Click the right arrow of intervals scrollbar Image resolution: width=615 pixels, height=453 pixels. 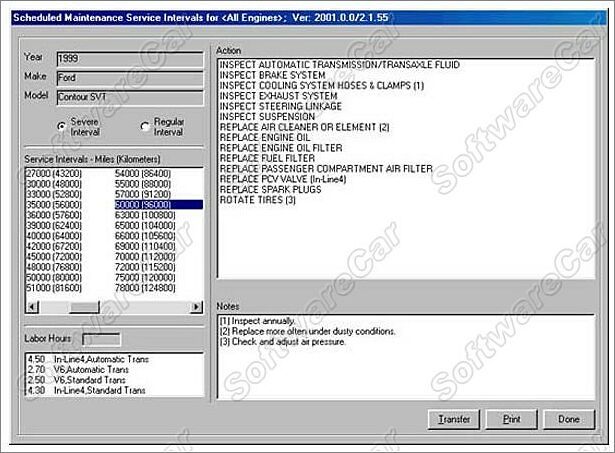195,306
